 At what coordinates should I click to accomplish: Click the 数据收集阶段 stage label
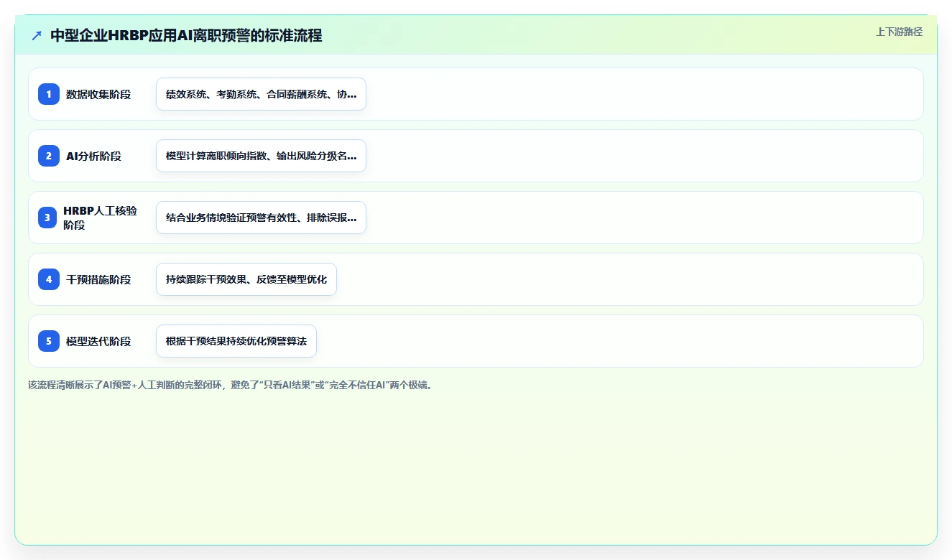coord(98,94)
